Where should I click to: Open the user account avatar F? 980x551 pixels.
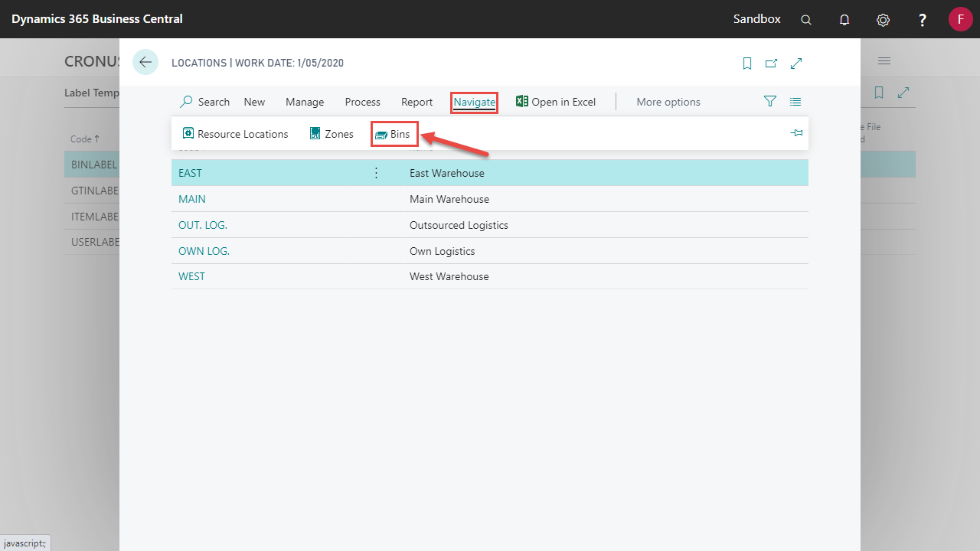[960, 19]
